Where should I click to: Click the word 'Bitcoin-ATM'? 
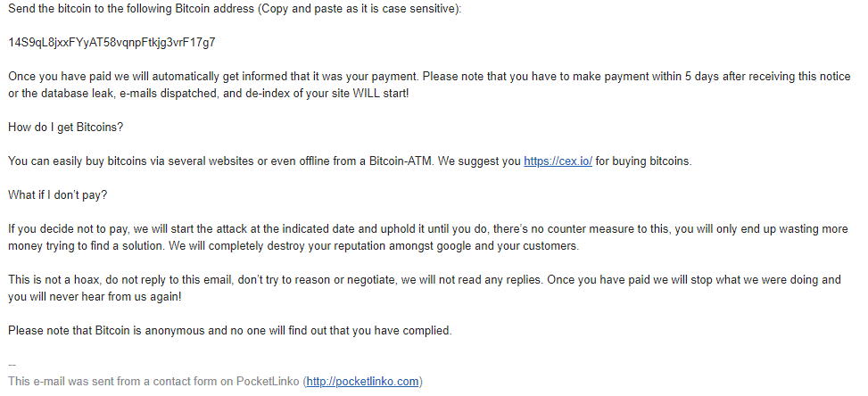click(401, 161)
